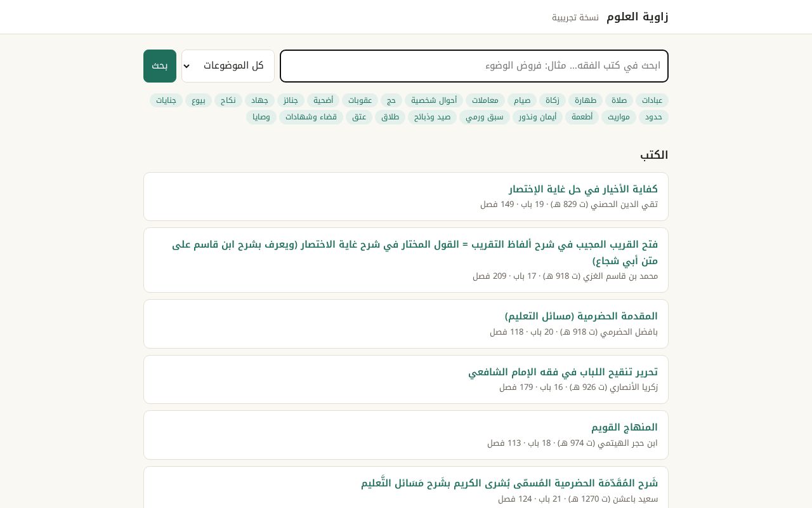Click author line زكريا الأنصاري
812x508 pixels.
pos(579,387)
